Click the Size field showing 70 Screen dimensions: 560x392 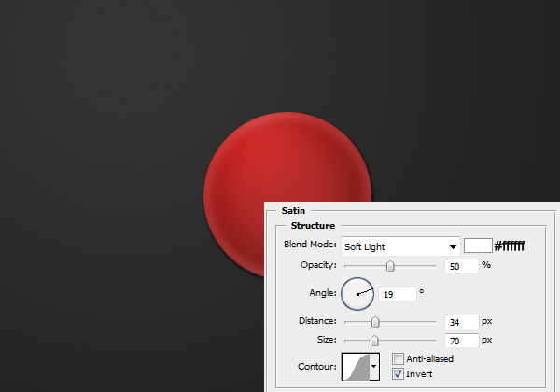click(461, 341)
